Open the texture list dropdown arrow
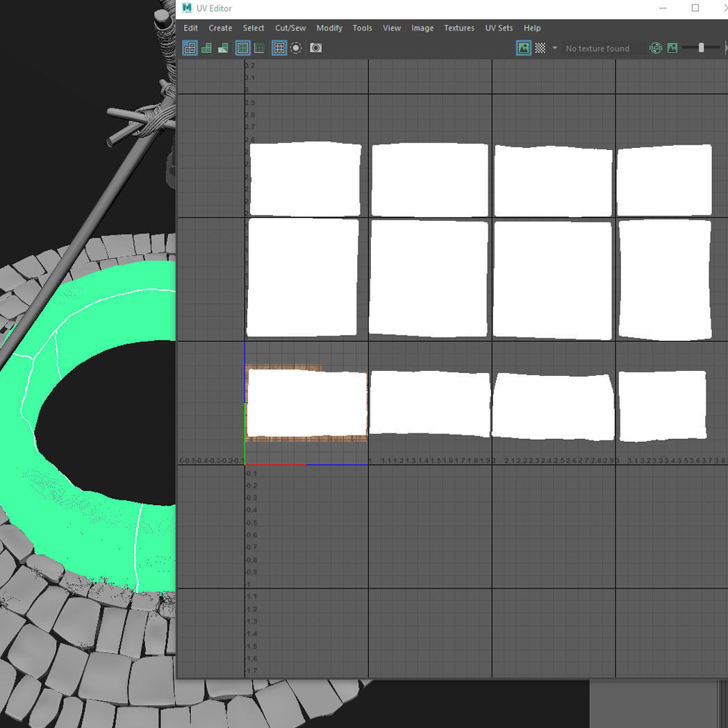Image resolution: width=728 pixels, height=728 pixels. point(554,48)
